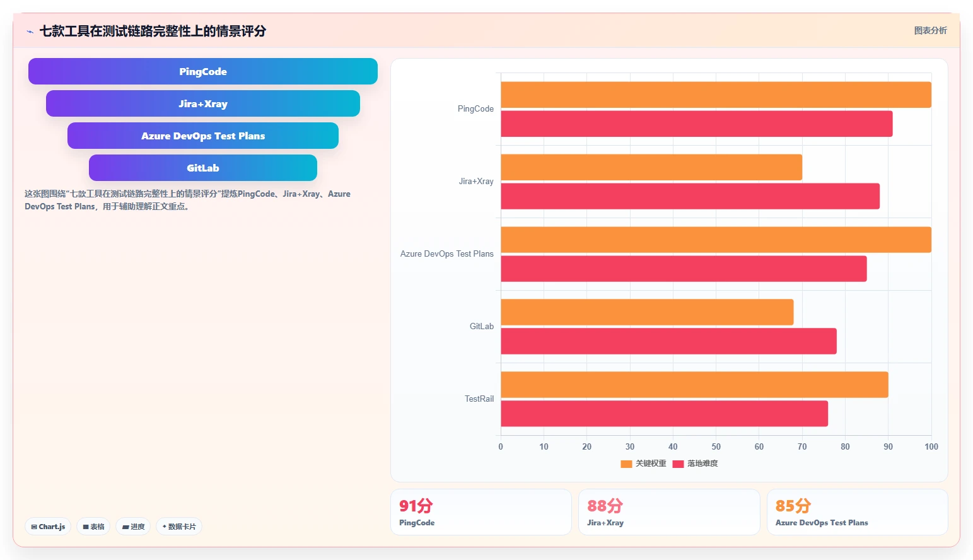973x560 pixels.
Task: Select the GitLab funnel bar
Action: pyautogui.click(x=203, y=168)
